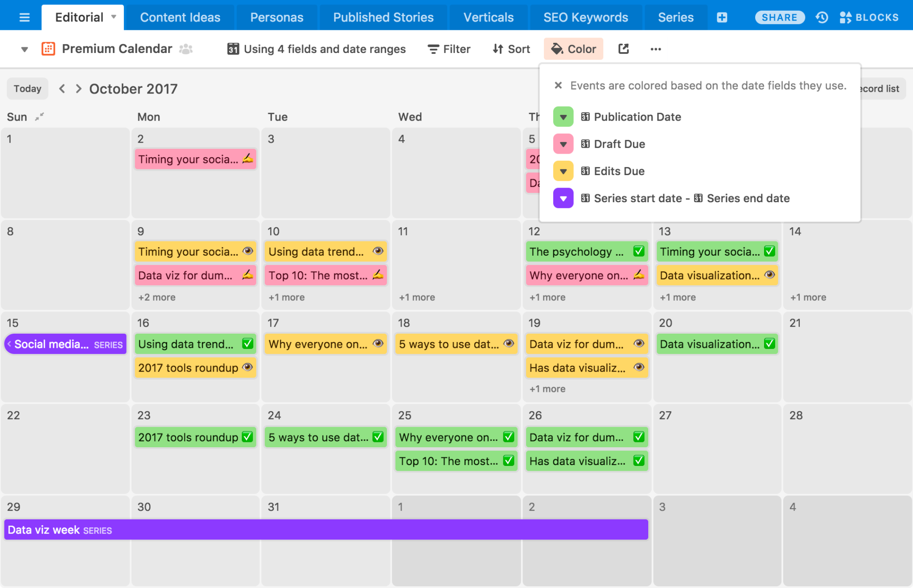Image resolution: width=913 pixels, height=588 pixels.
Task: Collapse weekends arrows icon near Sun
Action: (40, 117)
